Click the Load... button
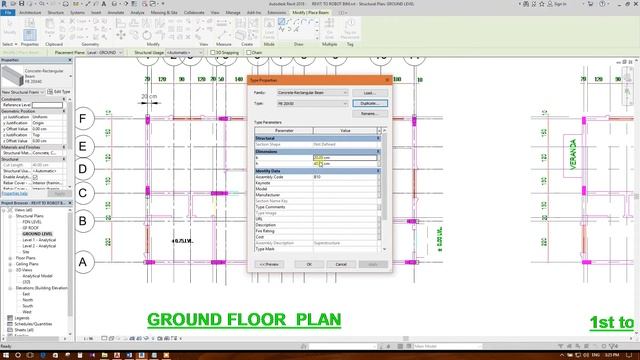Screen dimensions: 640x360 point(370,93)
